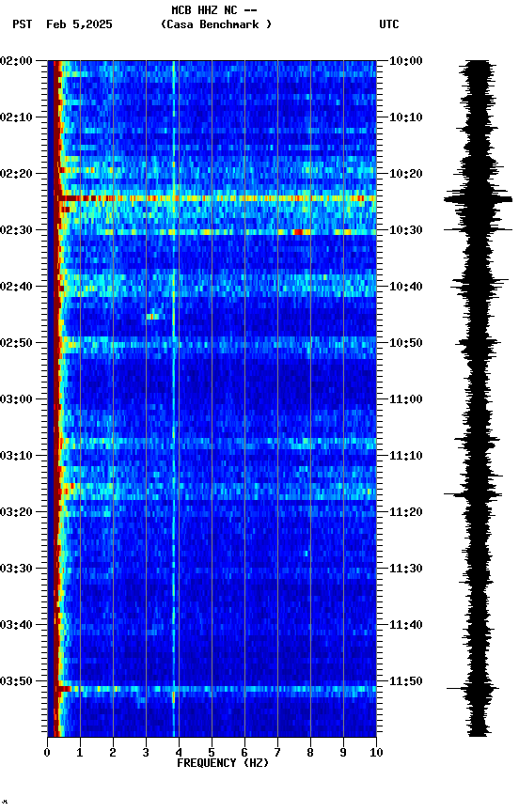The height and width of the screenshot is (812, 519).
Task: Click the 7 Hz frequency axis label
Action: click(277, 753)
